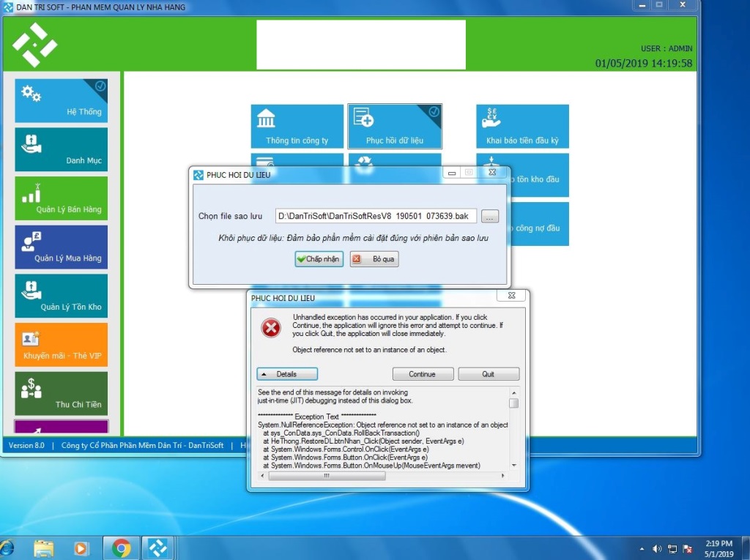Open Quản Lý Mua Hàng module
Screen dimensions: 750x560
62,247
